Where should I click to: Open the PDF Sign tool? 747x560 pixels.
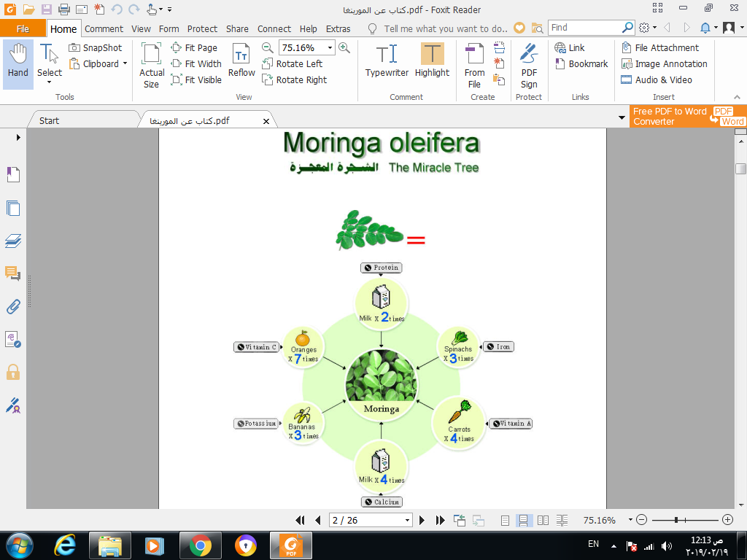(529, 64)
